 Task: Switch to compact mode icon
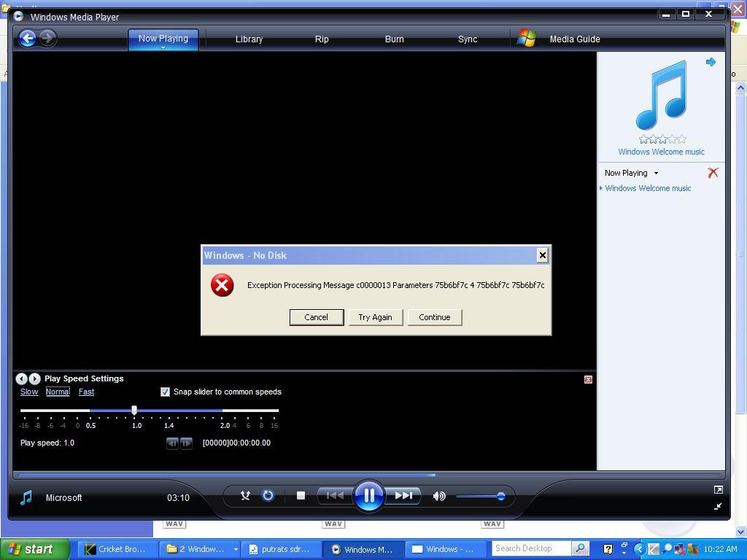click(718, 506)
